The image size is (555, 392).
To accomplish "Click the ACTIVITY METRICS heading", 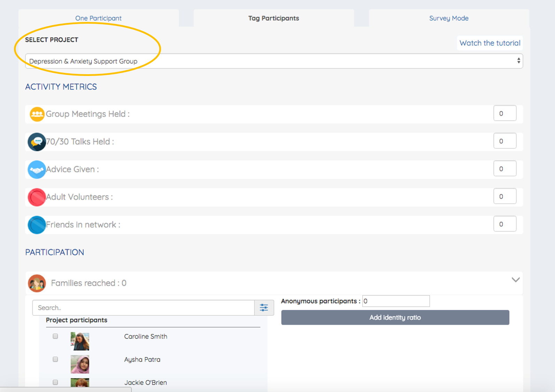I will [x=61, y=87].
